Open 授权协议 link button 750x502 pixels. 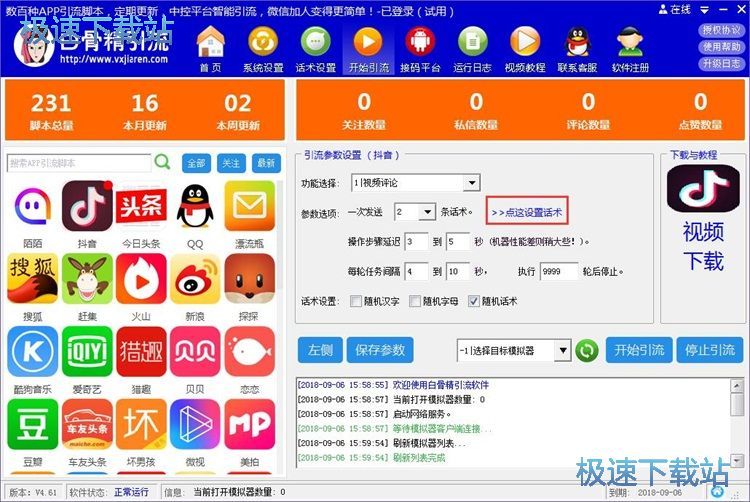tap(721, 30)
